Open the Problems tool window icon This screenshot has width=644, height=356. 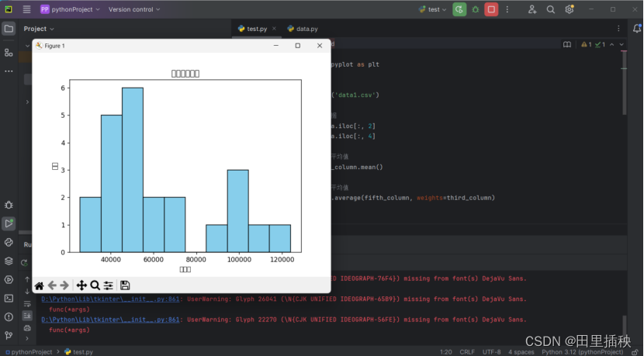(9, 317)
